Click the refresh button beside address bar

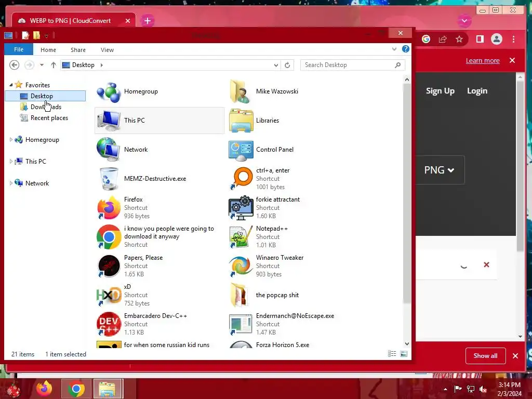(x=287, y=65)
